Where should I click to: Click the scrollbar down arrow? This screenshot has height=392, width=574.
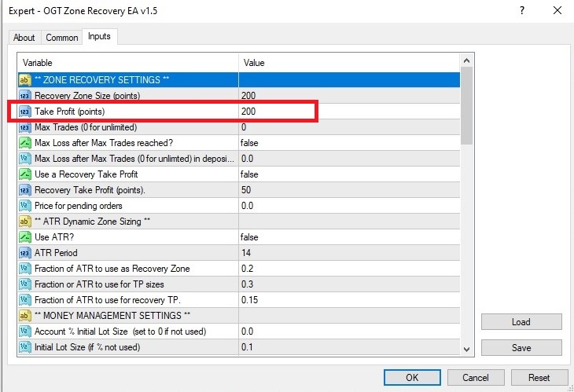click(466, 350)
